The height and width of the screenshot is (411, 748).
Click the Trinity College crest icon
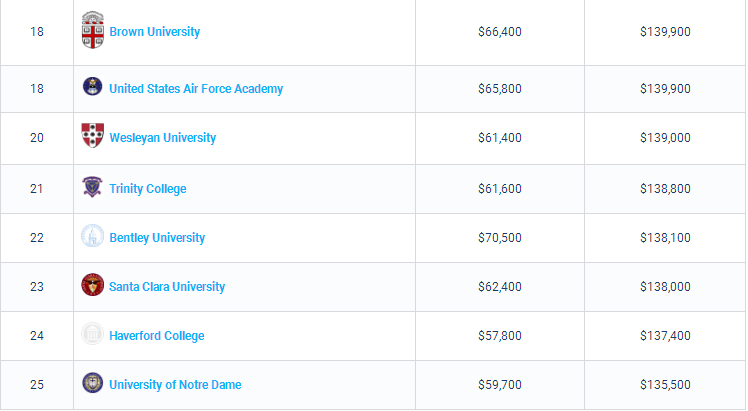point(93,186)
